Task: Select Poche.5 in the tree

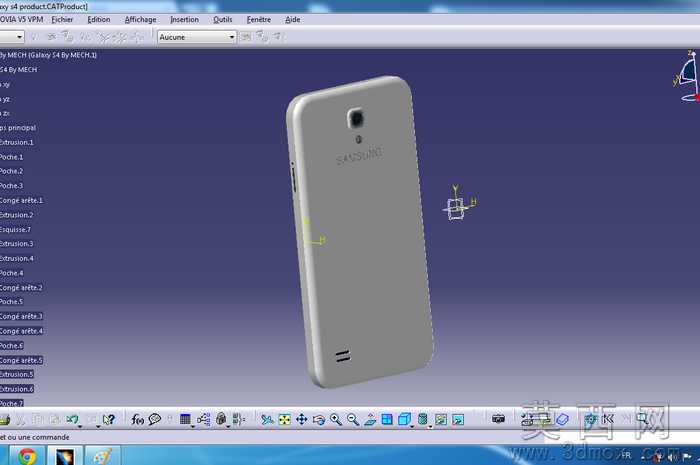Action: coord(11,302)
